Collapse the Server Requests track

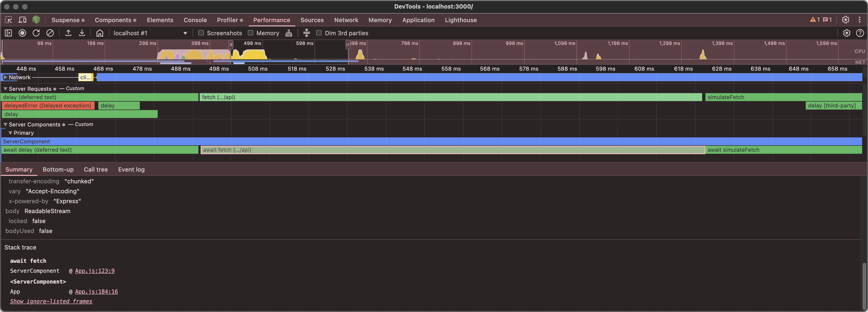[5, 89]
